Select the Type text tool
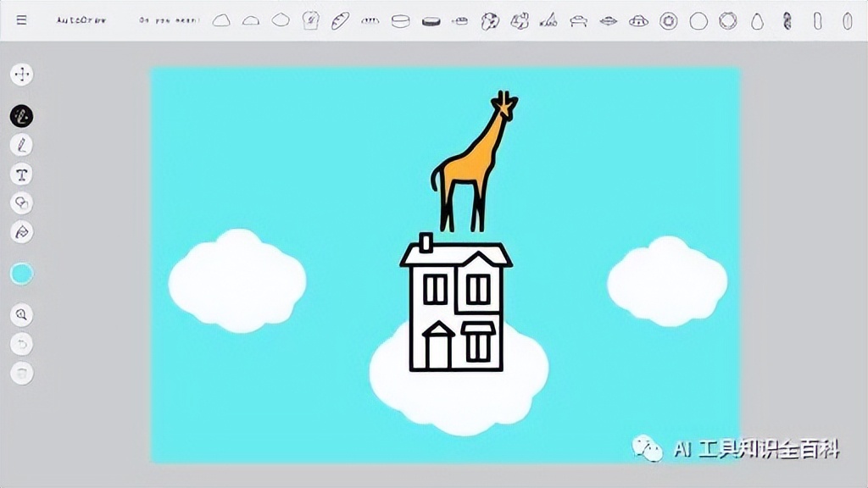Screen dimensions: 868x488 [x=21, y=175]
